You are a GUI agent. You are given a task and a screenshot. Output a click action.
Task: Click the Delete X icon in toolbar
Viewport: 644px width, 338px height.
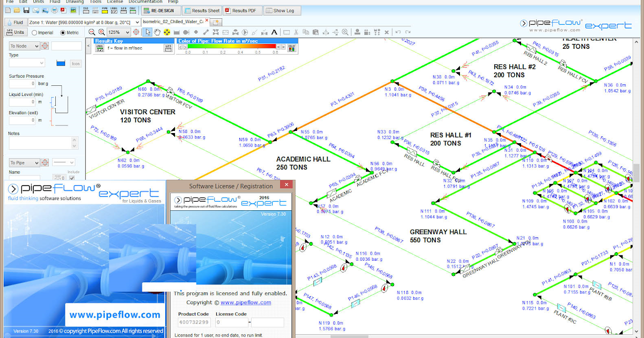tap(386, 32)
